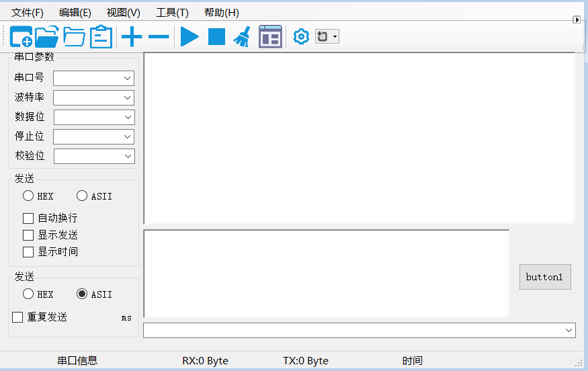Clear with the broom icon
Viewport: 588px width, 371px height.
point(242,37)
